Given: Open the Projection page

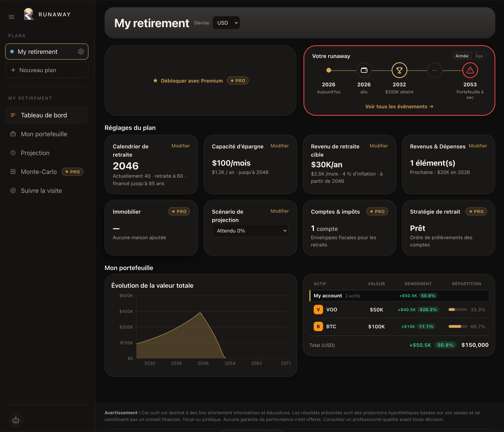Looking at the screenshot, I should coord(47,153).
